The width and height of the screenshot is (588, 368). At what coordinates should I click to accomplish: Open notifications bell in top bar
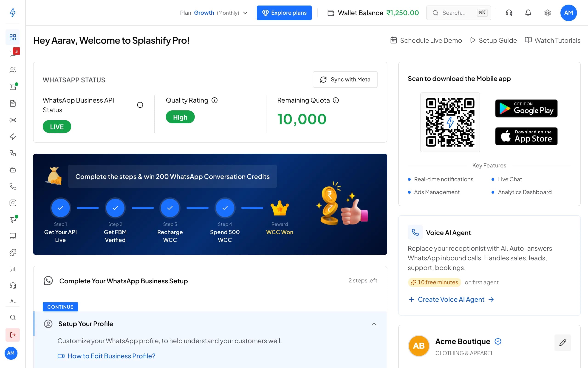528,13
